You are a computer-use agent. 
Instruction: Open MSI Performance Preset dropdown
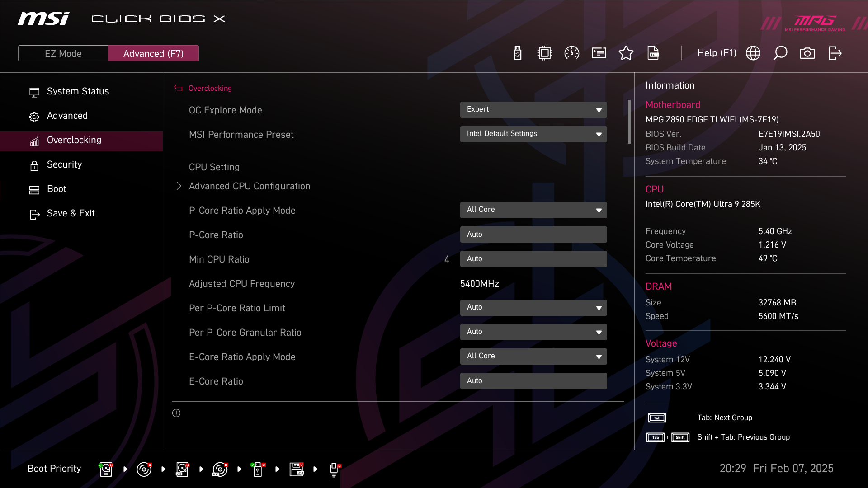tap(533, 134)
